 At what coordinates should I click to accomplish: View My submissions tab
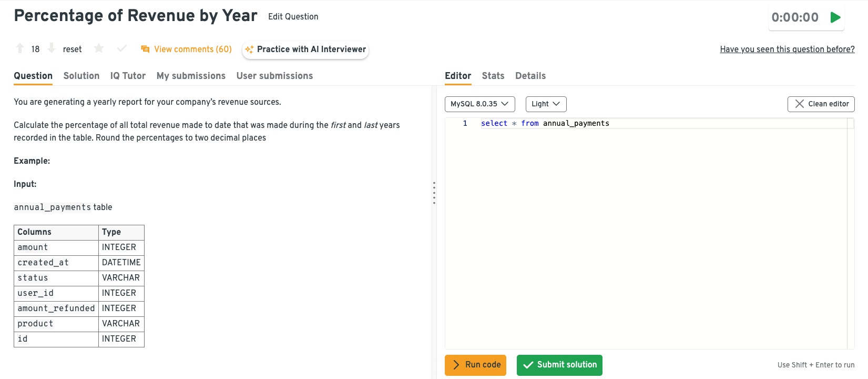[191, 76]
